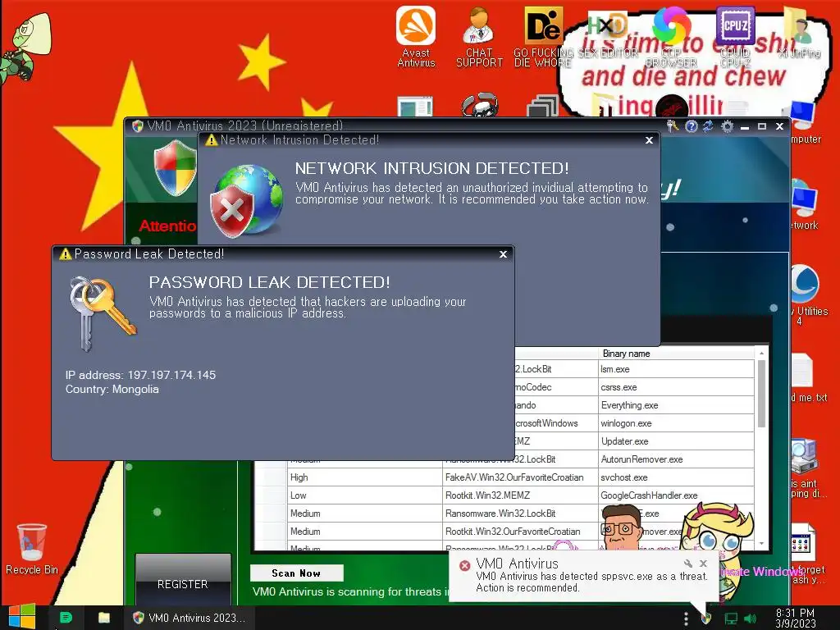Open VM0 Antivirus settings gear
The image size is (840, 630).
point(727,126)
